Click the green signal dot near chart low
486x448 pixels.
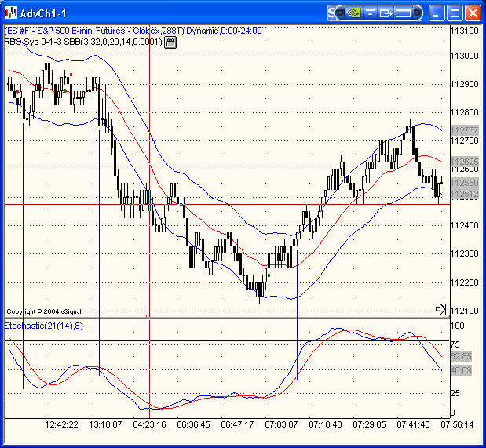point(269,275)
